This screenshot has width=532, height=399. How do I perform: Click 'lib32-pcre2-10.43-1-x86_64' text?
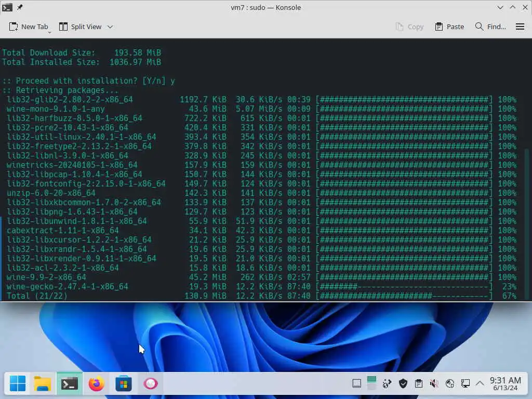[x=67, y=128]
